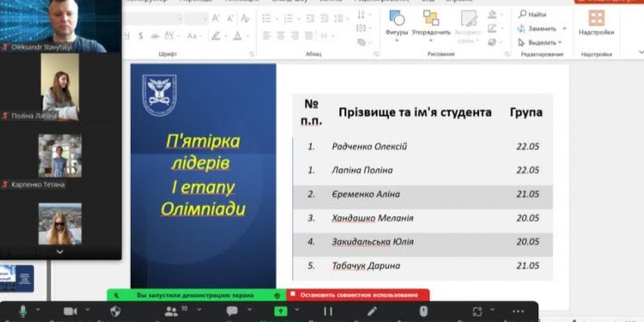This screenshot has width=644, height=322.
Task: Toggle the camera video in Zoom toolbar
Action: point(70,311)
